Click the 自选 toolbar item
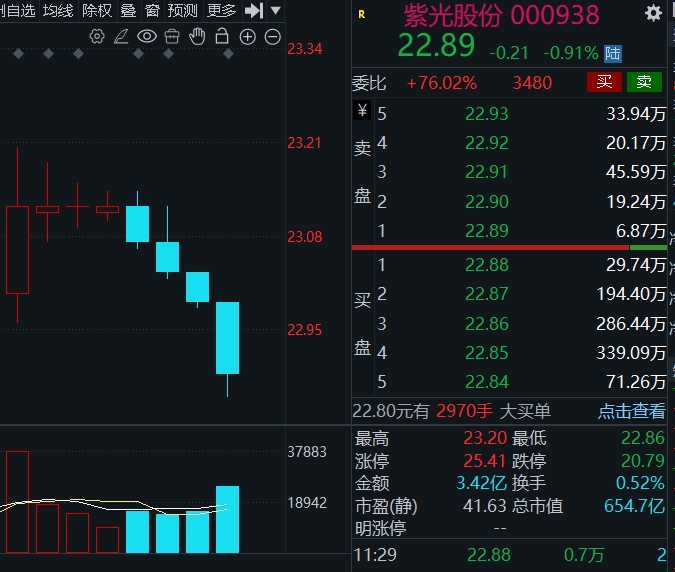Viewport: 675px width, 572px height. coord(19,10)
